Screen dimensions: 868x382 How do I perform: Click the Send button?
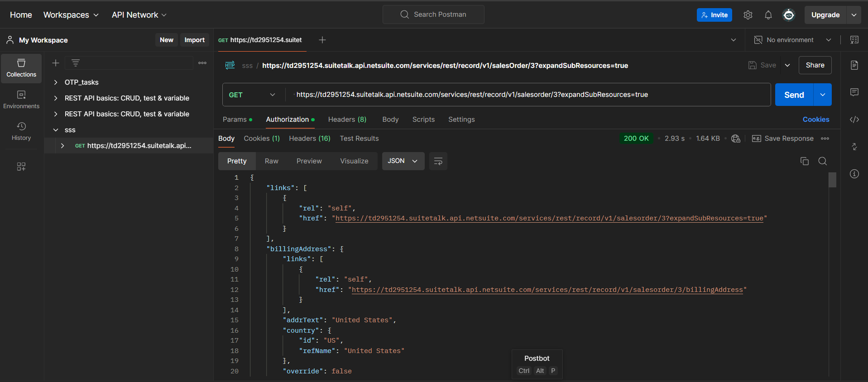tap(794, 95)
